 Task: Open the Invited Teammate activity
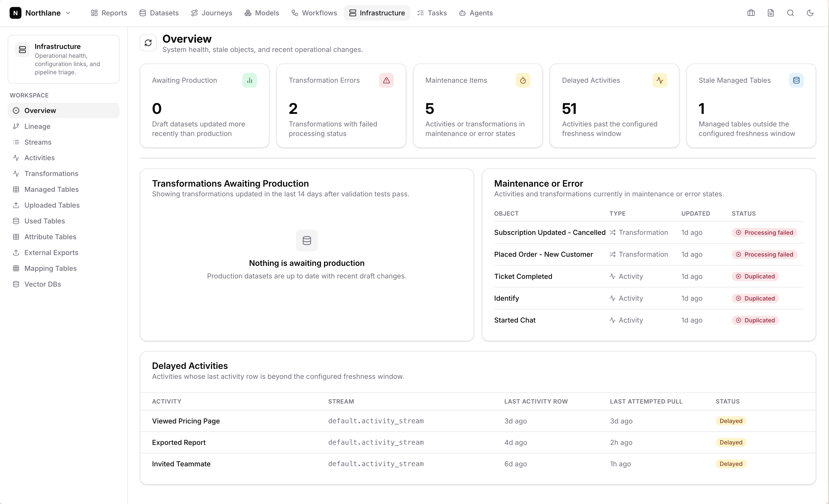click(x=478, y=464)
